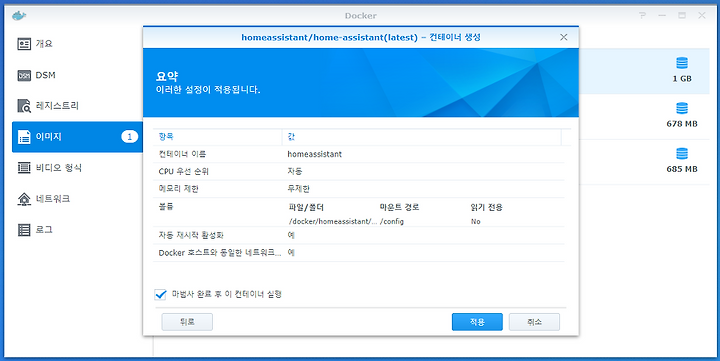720x361 pixels.
Task: Click the 컨테이너 이름 row label
Action: pos(182,154)
